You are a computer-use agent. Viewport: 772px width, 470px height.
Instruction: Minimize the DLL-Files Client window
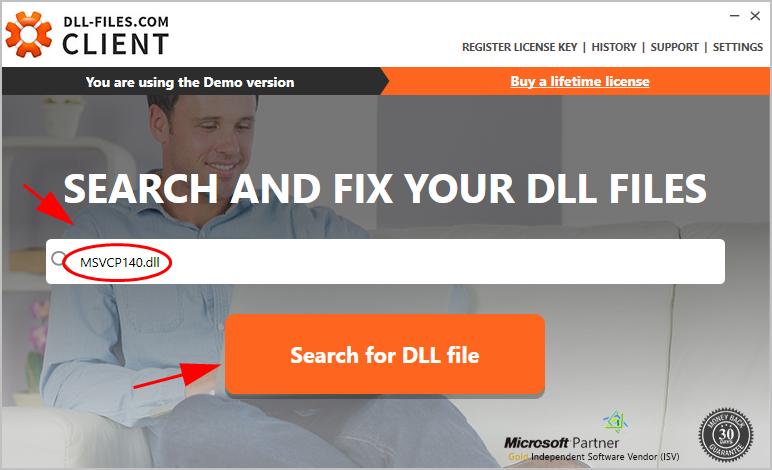click(735, 16)
